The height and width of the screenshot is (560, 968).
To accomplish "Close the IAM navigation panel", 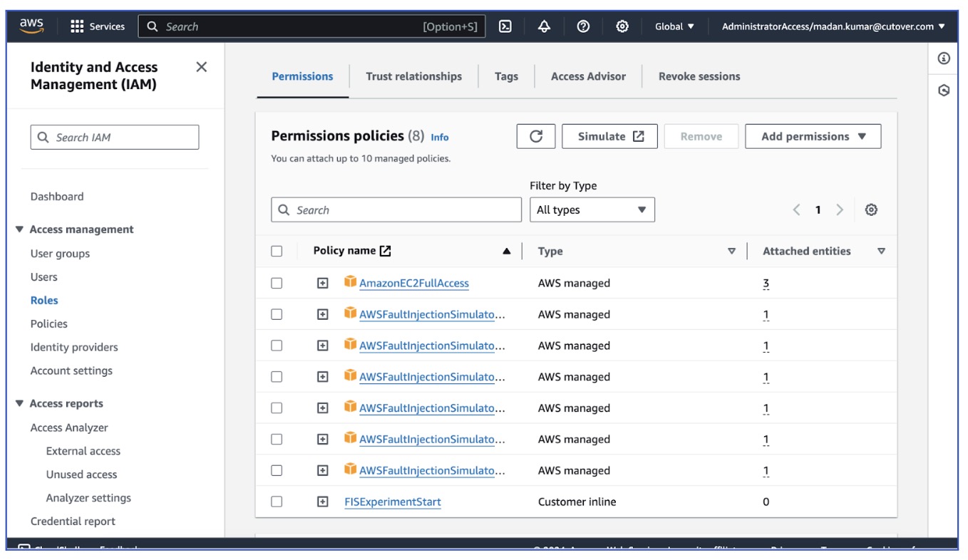I will click(x=202, y=67).
